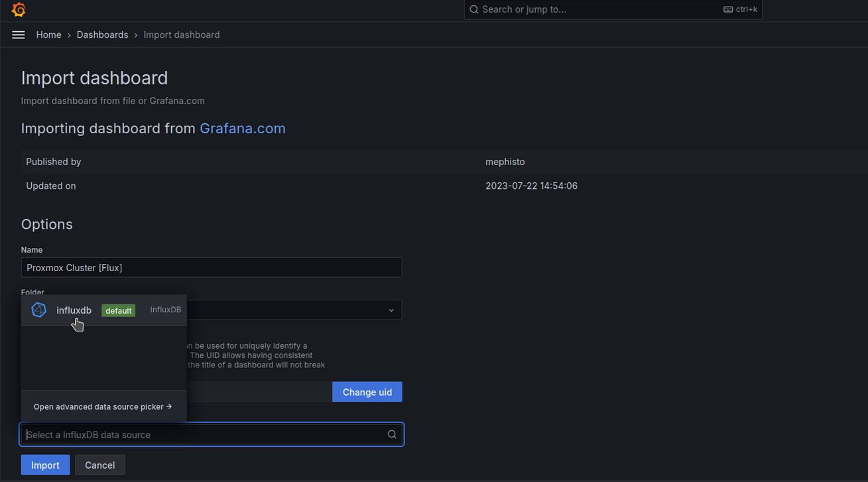Click the Import dashboard breadcrumb

[x=182, y=34]
